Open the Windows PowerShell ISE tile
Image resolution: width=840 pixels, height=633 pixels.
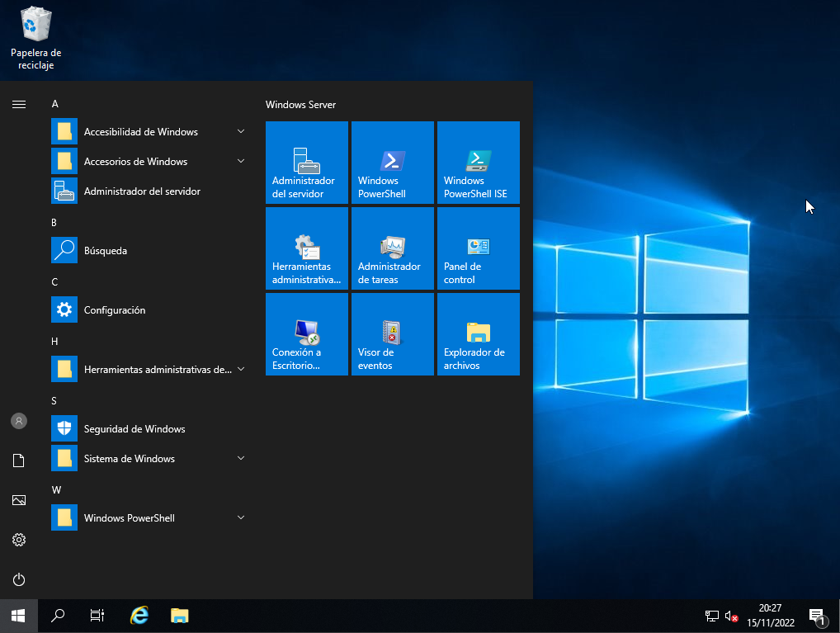[478, 163]
